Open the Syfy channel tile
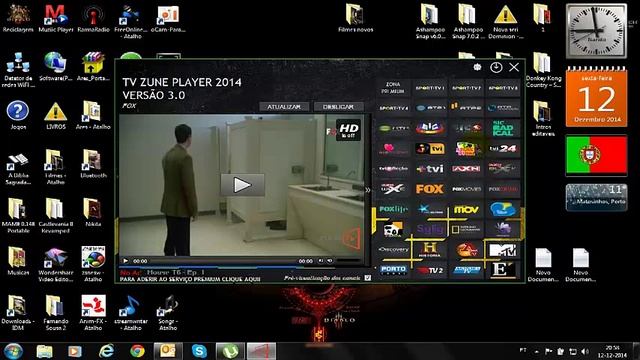Screen dimensions: 640x360 tap(430, 229)
